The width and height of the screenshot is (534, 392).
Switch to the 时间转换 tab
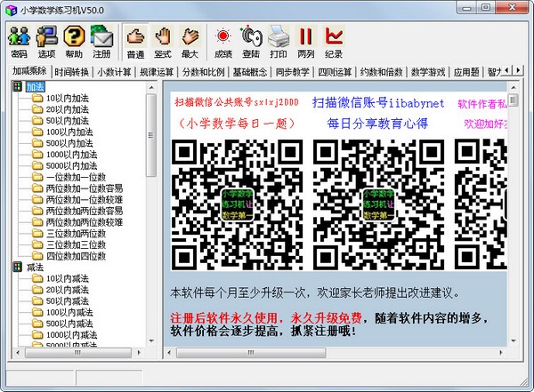click(71, 72)
